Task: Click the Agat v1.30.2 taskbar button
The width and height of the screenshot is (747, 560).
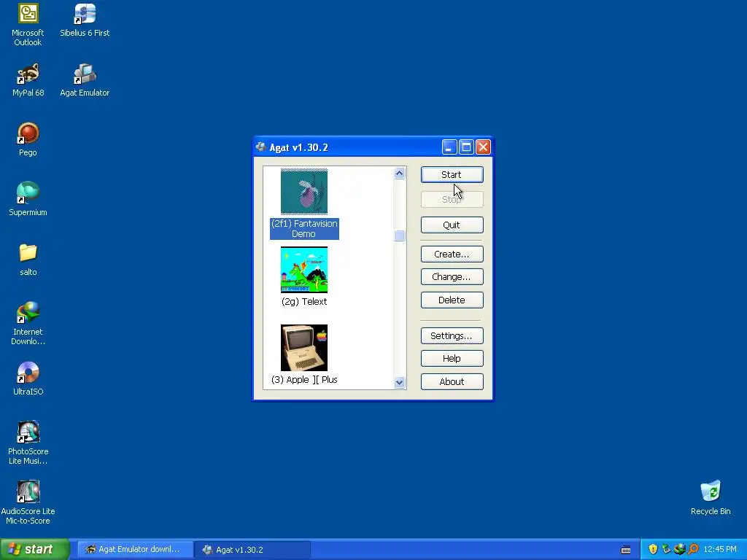Action: point(252,550)
